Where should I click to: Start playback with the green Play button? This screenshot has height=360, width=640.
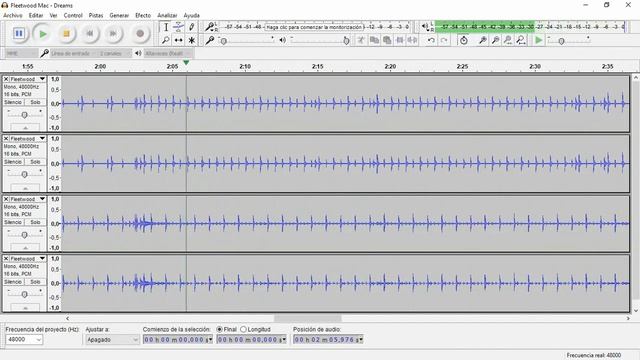pos(42,33)
